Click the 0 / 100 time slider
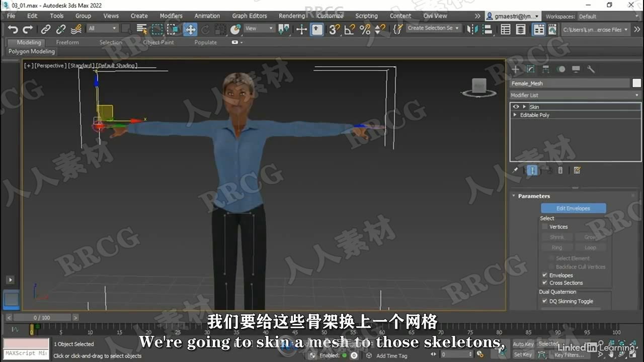 (x=42, y=318)
